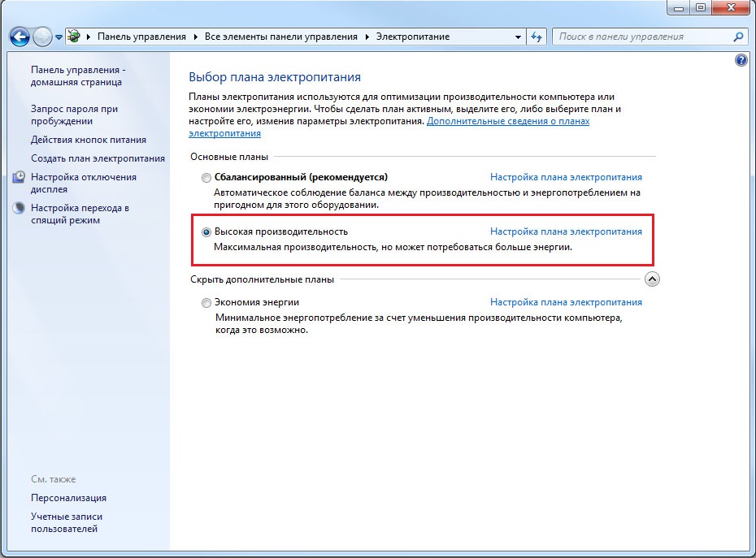Open Панель управления - домашняя страница

click(x=77, y=76)
